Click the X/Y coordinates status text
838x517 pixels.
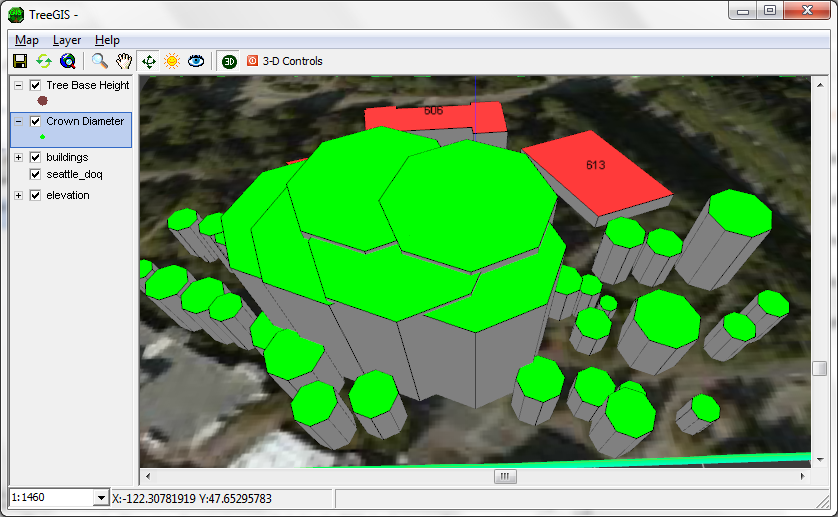(x=192, y=499)
